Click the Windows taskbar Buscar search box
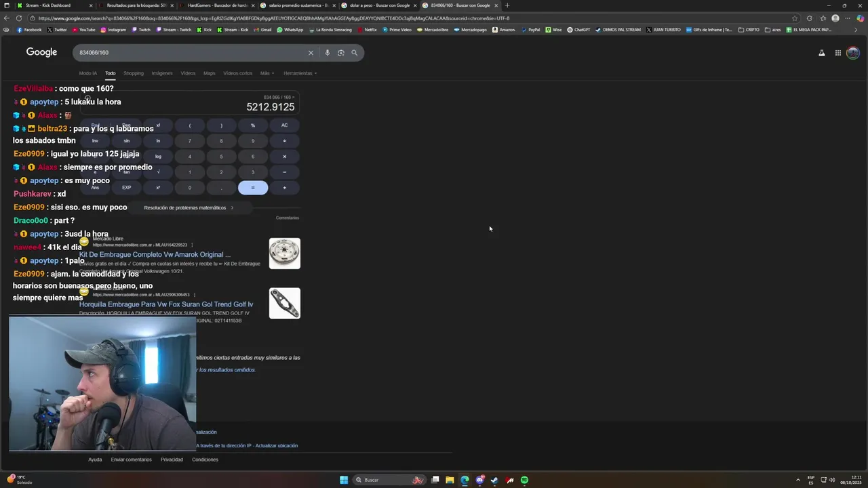 [390, 480]
